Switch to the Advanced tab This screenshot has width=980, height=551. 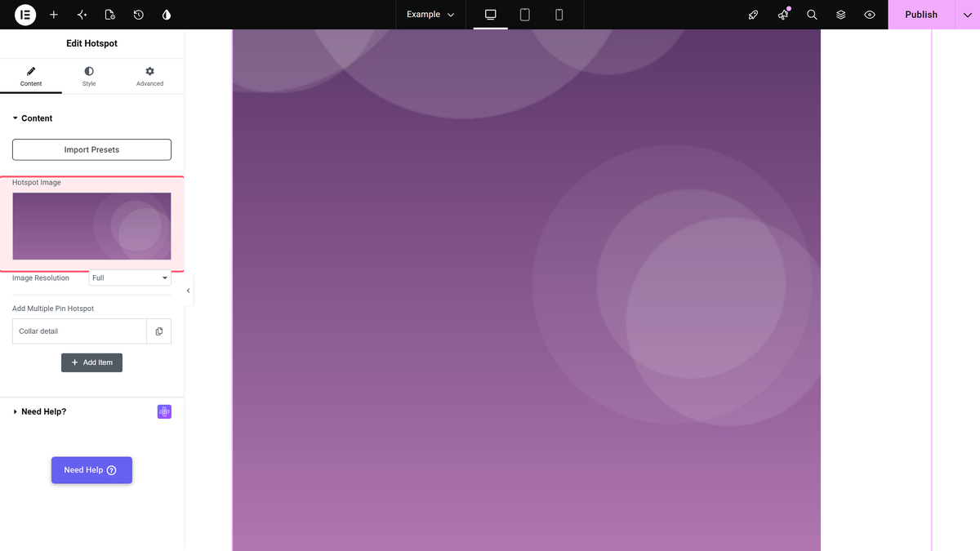point(149,77)
